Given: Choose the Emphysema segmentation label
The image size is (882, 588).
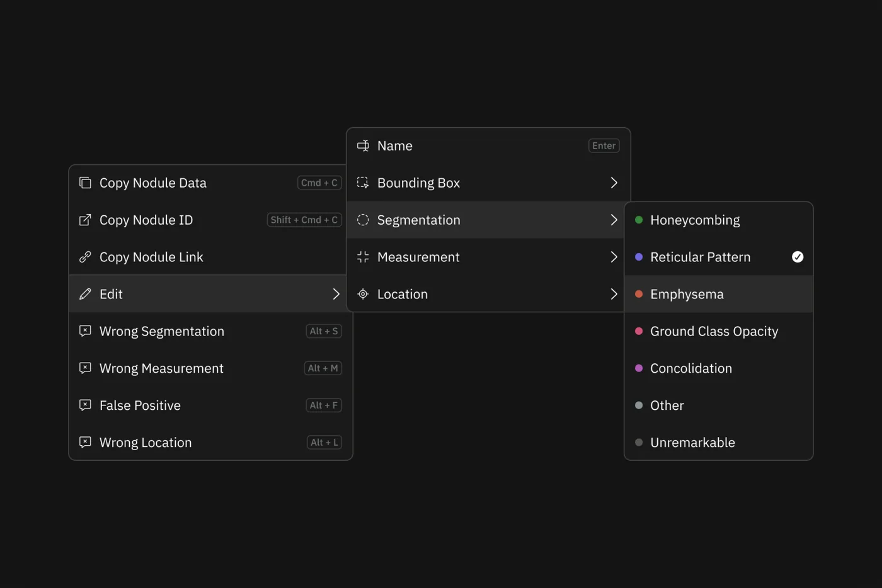Looking at the screenshot, I should (719, 294).
